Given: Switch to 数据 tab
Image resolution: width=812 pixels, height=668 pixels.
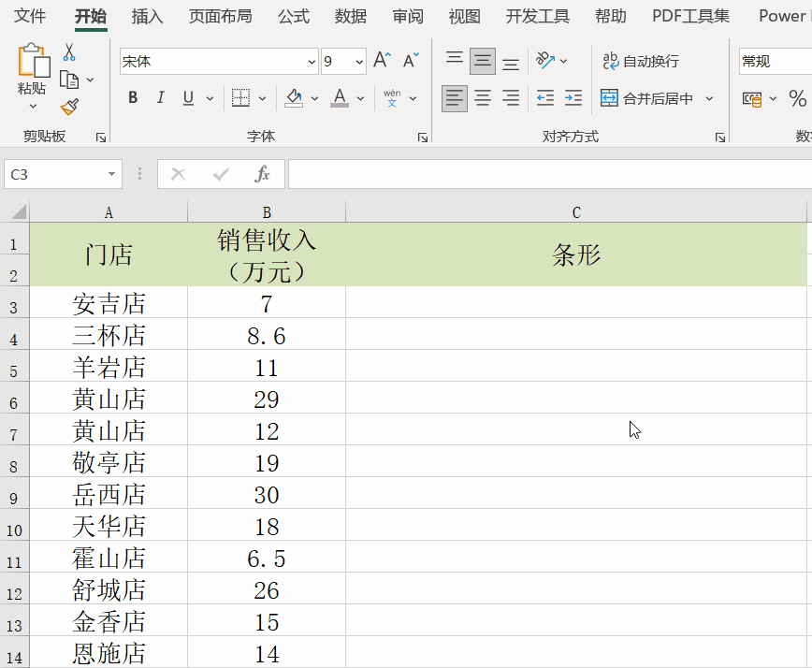Looking at the screenshot, I should tap(351, 16).
